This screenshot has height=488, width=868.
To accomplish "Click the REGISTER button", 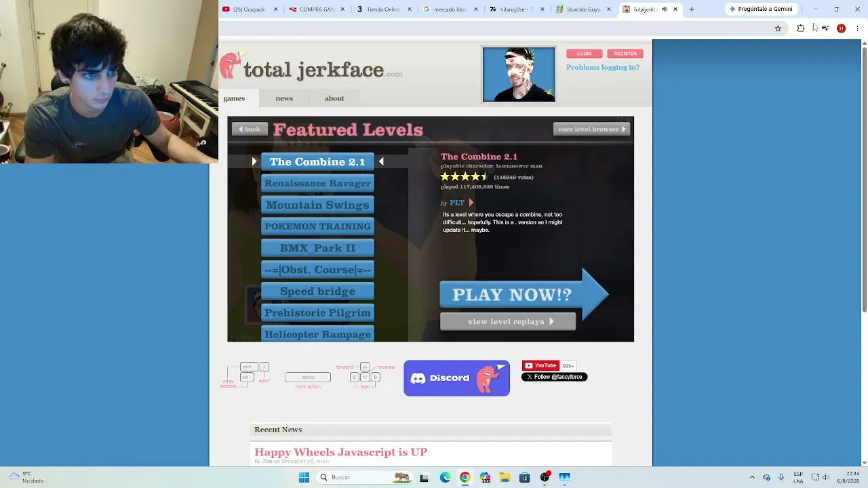I will click(x=625, y=54).
